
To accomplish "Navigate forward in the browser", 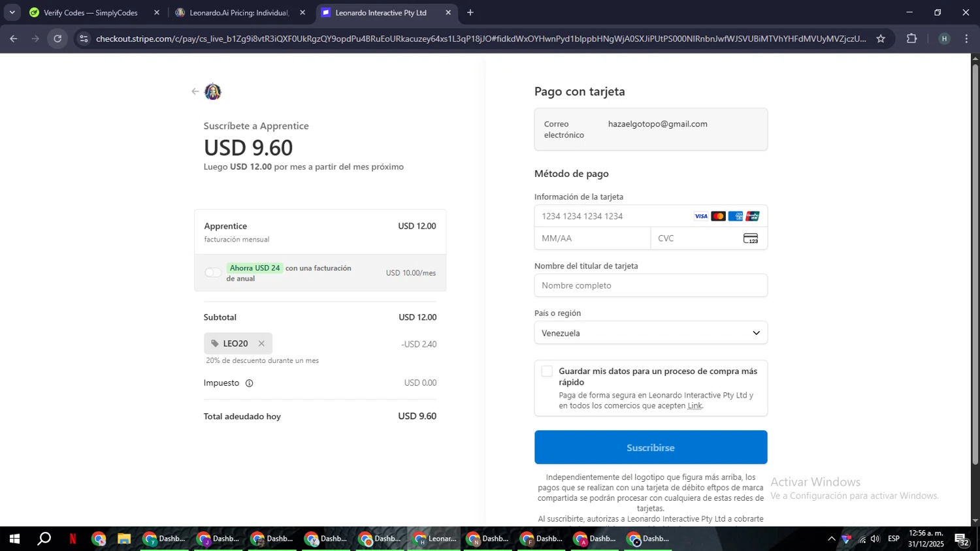I will tap(35, 39).
